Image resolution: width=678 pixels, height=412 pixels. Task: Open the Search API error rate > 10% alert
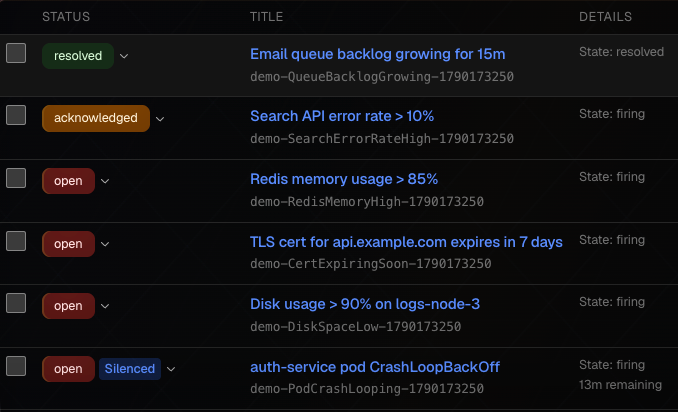342,116
